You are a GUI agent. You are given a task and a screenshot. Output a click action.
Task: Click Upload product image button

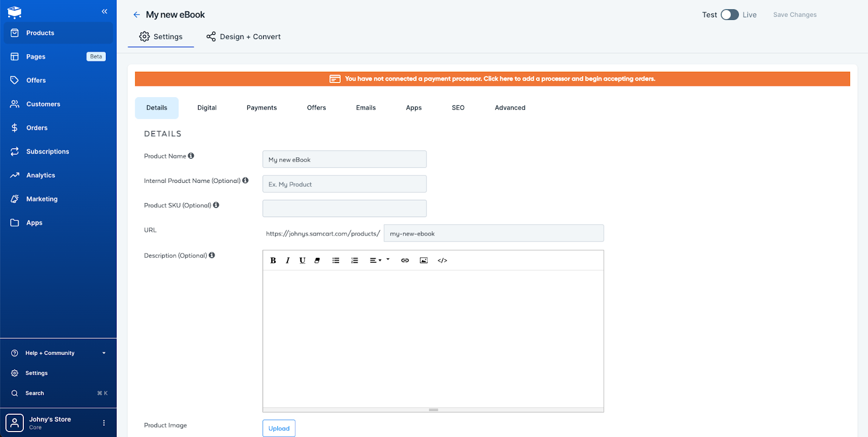click(x=279, y=428)
